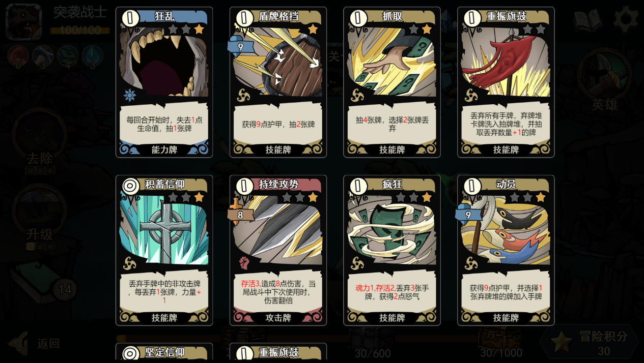Click the 冒险积分 star icon
This screenshot has height=363, width=644.
point(562,342)
